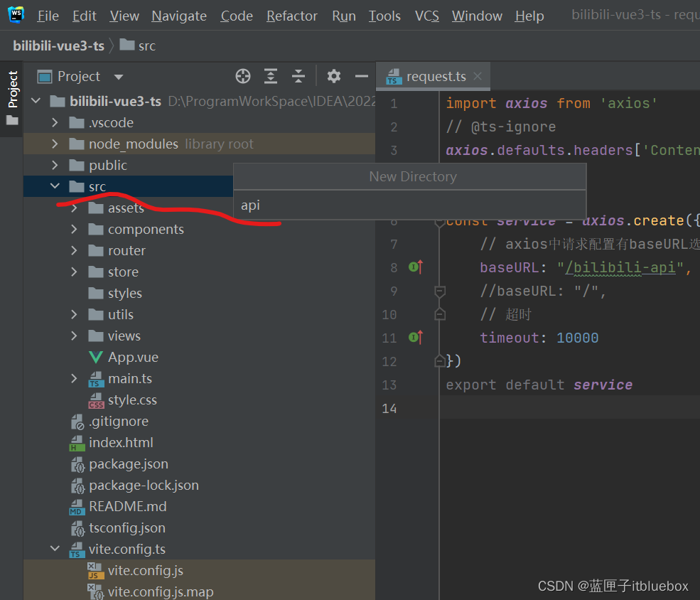700x600 pixels.
Task: Click the Select Opened File locate icon
Action: (x=243, y=76)
